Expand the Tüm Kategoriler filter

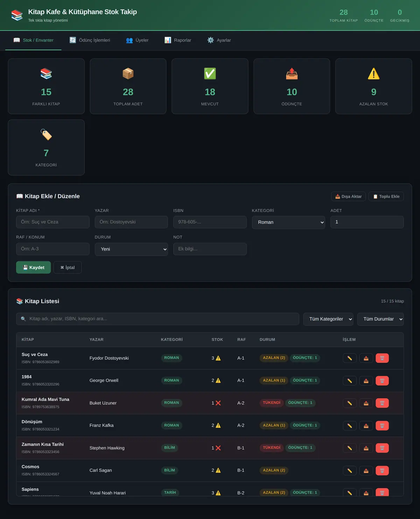(x=328, y=319)
